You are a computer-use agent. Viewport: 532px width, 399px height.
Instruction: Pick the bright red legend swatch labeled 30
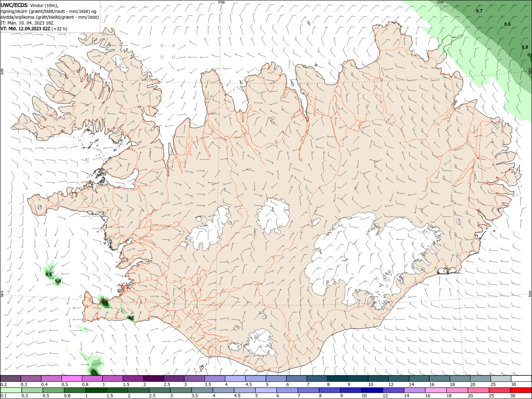click(521, 390)
